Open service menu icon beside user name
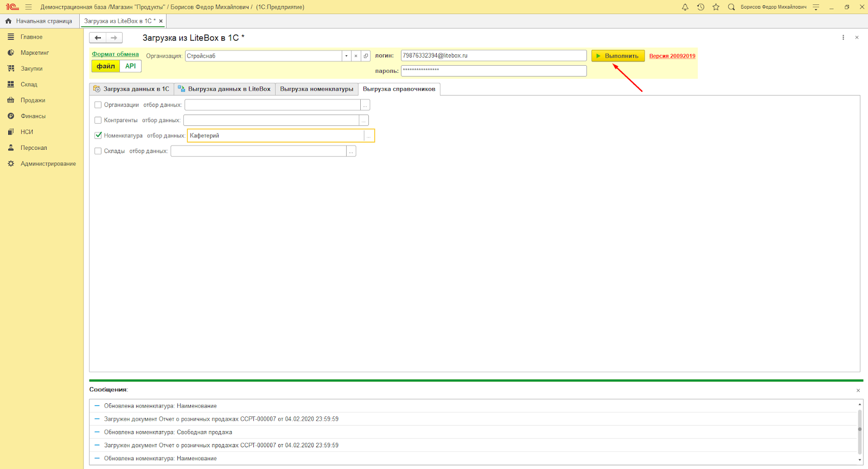The width and height of the screenshot is (868, 469). pyautogui.click(x=816, y=7)
